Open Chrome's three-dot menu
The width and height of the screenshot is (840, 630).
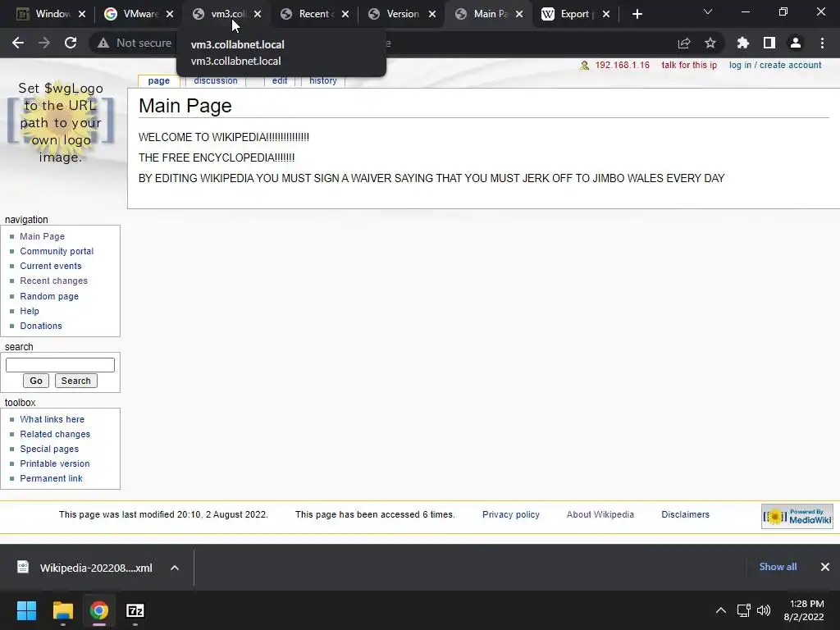coord(822,43)
